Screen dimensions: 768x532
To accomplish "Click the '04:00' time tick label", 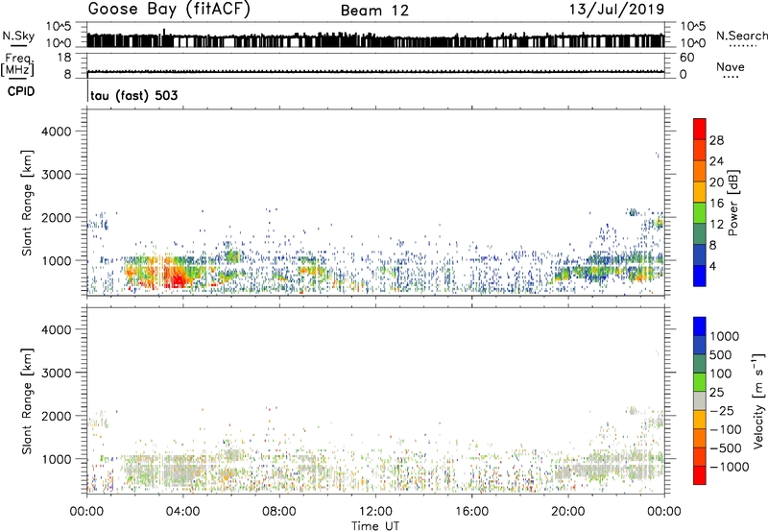I will point(182,512).
